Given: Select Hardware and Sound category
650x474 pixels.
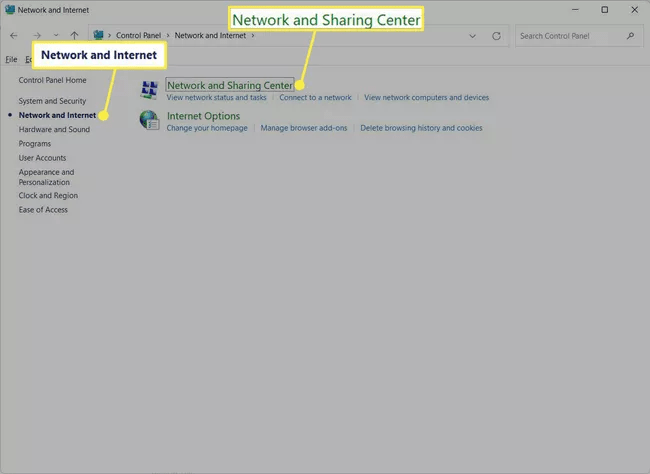Looking at the screenshot, I should point(54,129).
